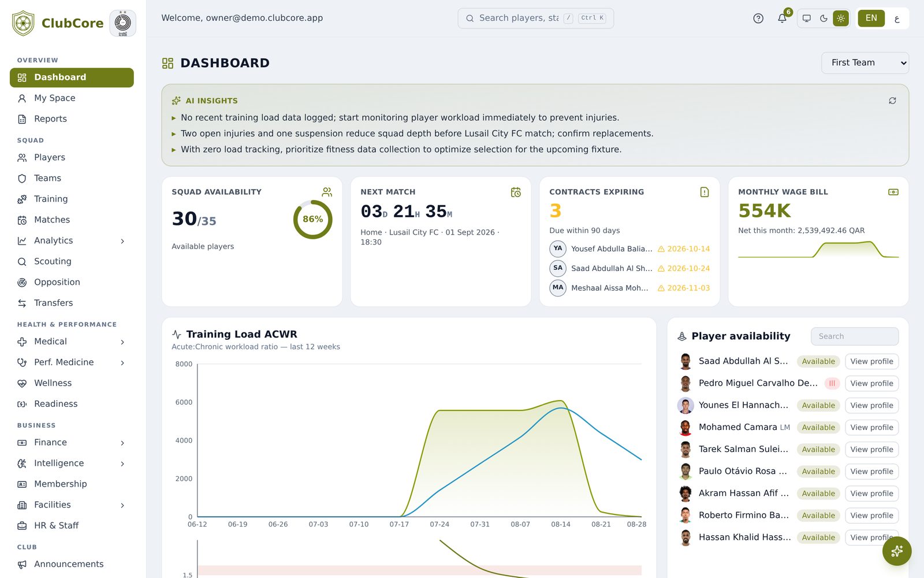
Task: Click the Dashboard title grid icon
Action: (168, 63)
